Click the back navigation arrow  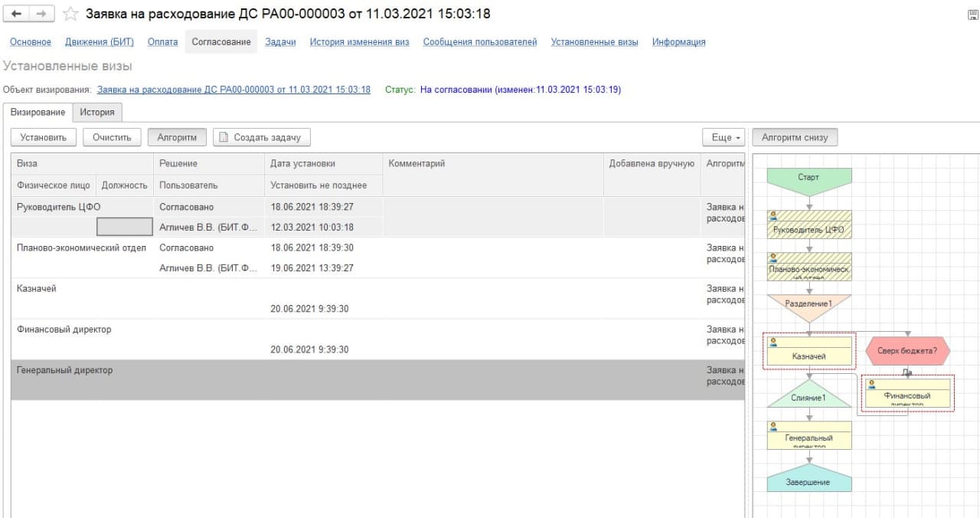tap(17, 14)
